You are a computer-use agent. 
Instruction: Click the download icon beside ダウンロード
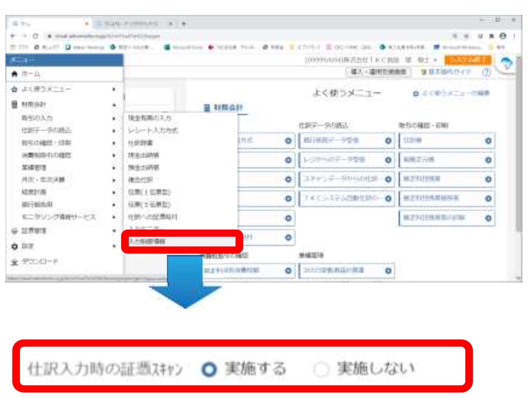tap(14, 262)
